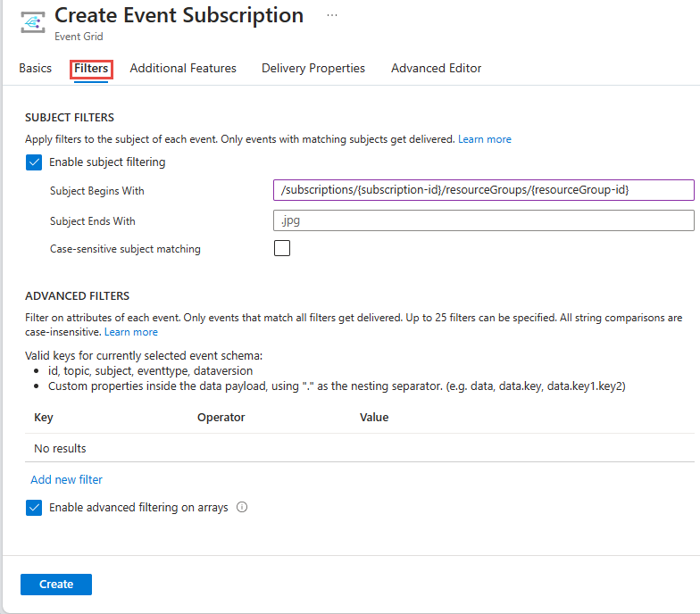Open the Advanced Editor tab
This screenshot has height=614, width=700.
[x=436, y=68]
